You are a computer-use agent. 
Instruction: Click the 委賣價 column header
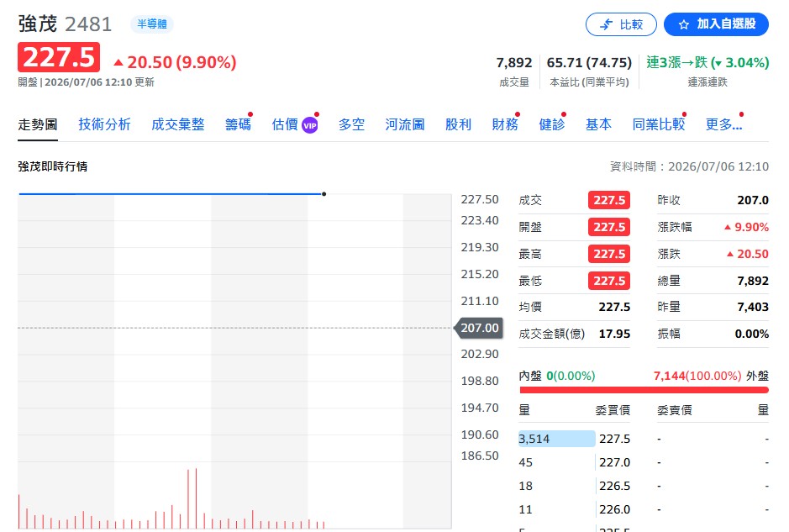point(674,410)
